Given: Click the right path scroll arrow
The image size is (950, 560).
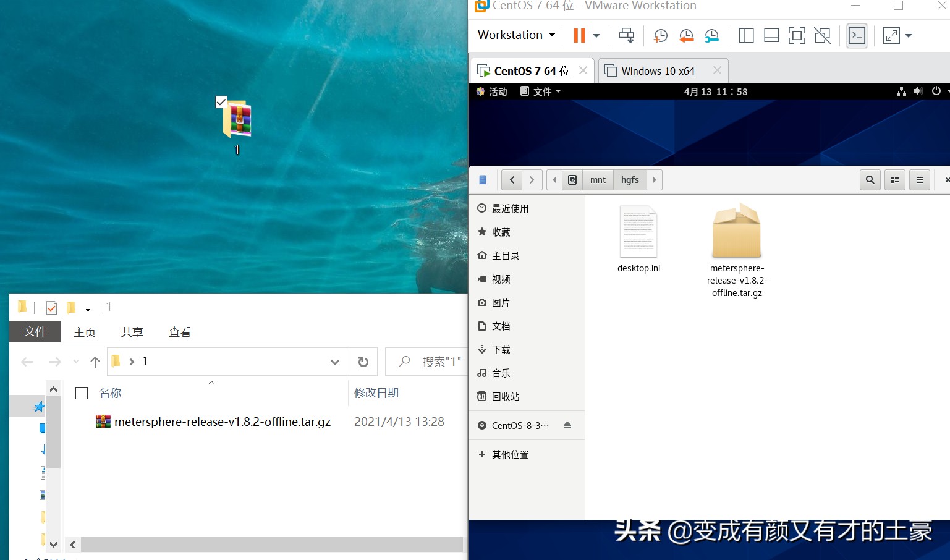Looking at the screenshot, I should [655, 180].
